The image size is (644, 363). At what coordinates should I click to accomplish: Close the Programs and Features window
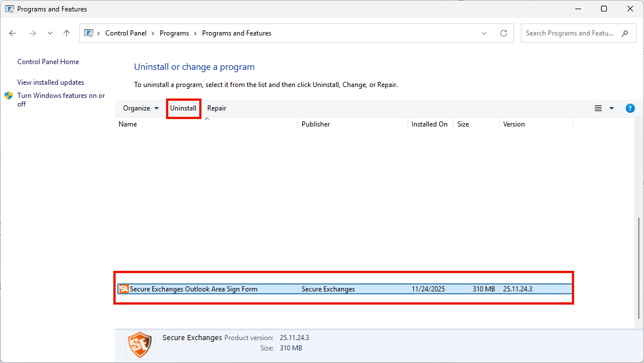[630, 9]
